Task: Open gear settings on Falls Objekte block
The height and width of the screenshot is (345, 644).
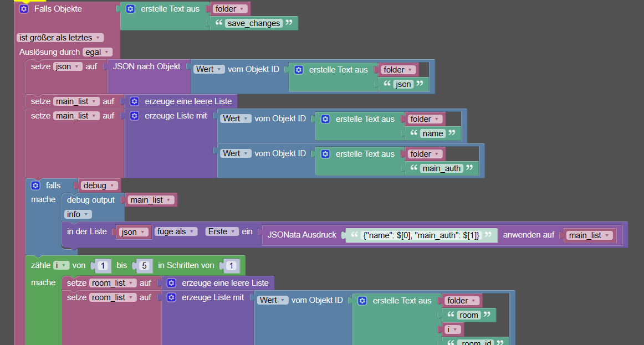Action: (24, 9)
